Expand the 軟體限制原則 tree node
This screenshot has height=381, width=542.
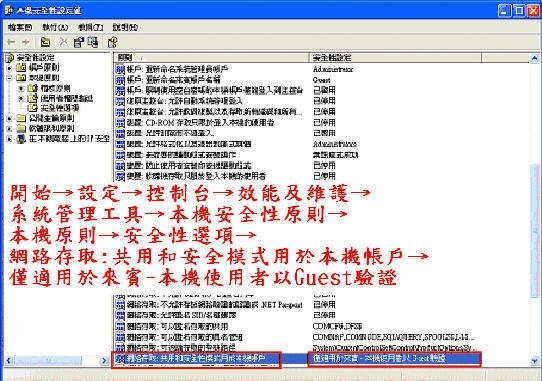(x=10, y=129)
